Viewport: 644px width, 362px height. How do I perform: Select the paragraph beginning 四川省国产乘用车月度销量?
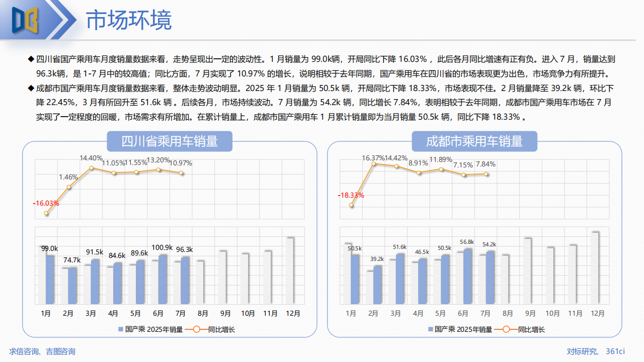pos(321,66)
